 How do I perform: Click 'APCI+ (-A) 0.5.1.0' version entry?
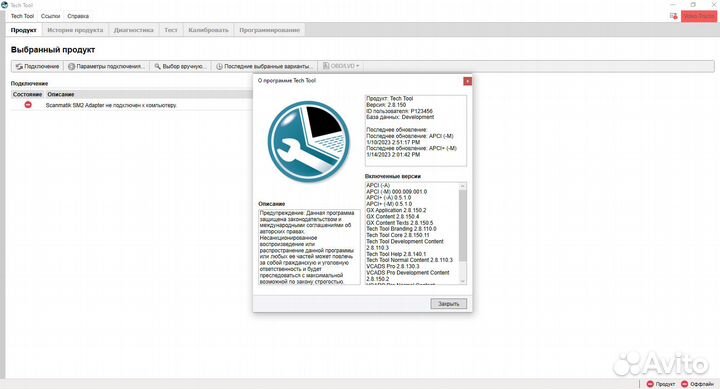(388, 197)
